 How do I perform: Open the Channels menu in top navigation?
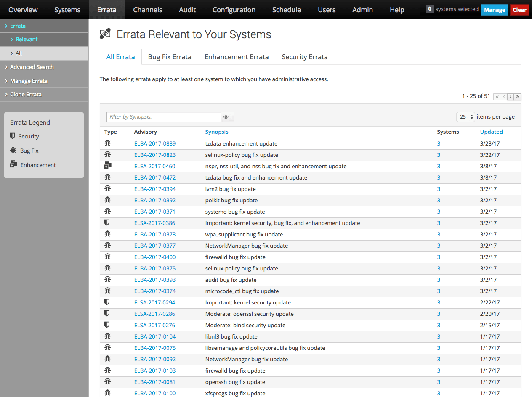click(x=147, y=10)
